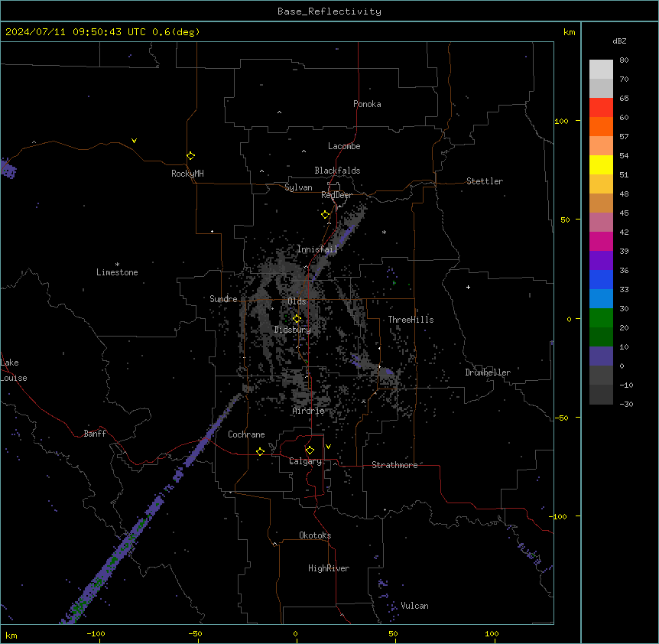Pick the lightest gray swatch atop legend
The width and height of the screenshot is (659, 644).
(601, 69)
